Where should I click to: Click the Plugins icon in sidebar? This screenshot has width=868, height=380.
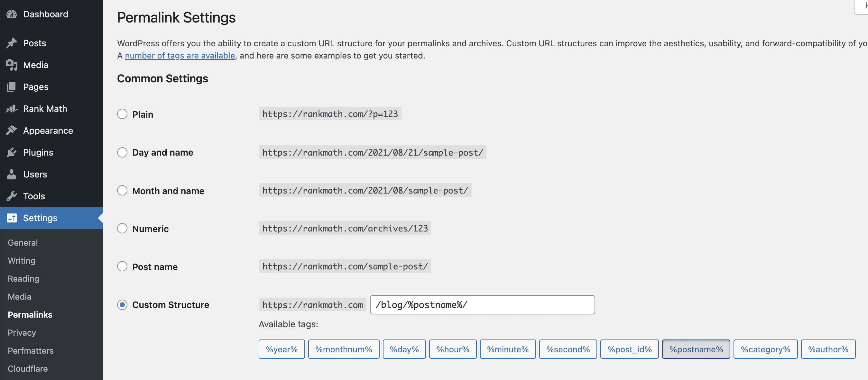point(11,151)
